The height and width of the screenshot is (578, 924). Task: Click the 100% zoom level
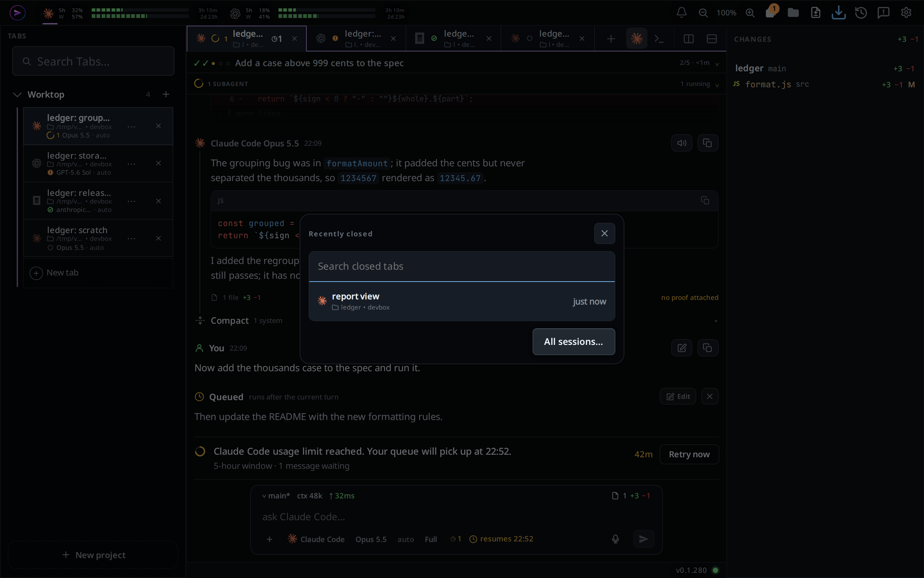(x=726, y=13)
